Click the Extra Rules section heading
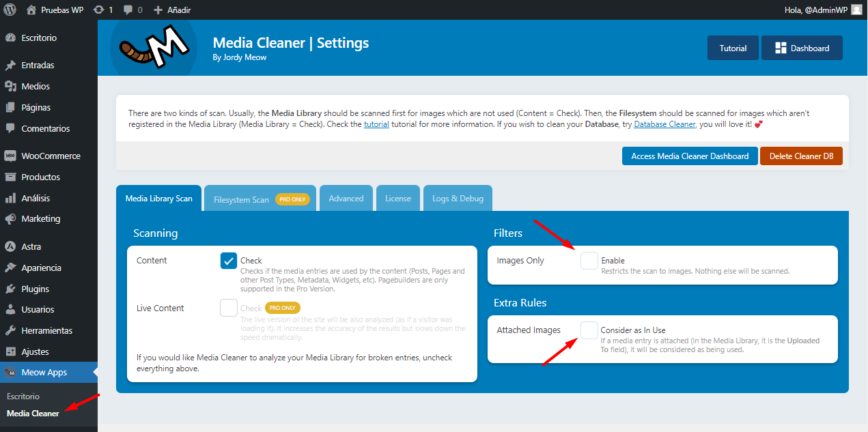 [x=520, y=302]
